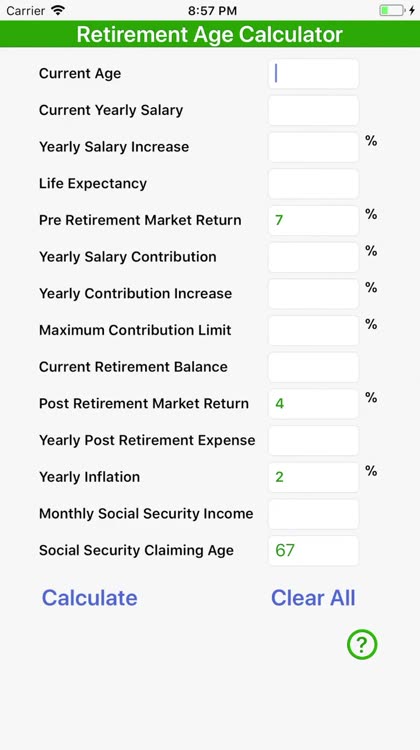Click the Calculate button

tap(89, 598)
